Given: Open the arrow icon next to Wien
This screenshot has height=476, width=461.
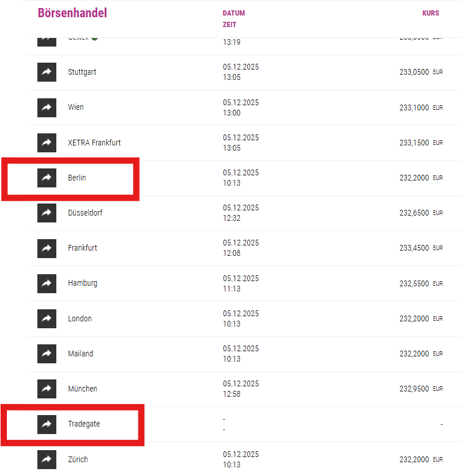Looking at the screenshot, I should (47, 108).
